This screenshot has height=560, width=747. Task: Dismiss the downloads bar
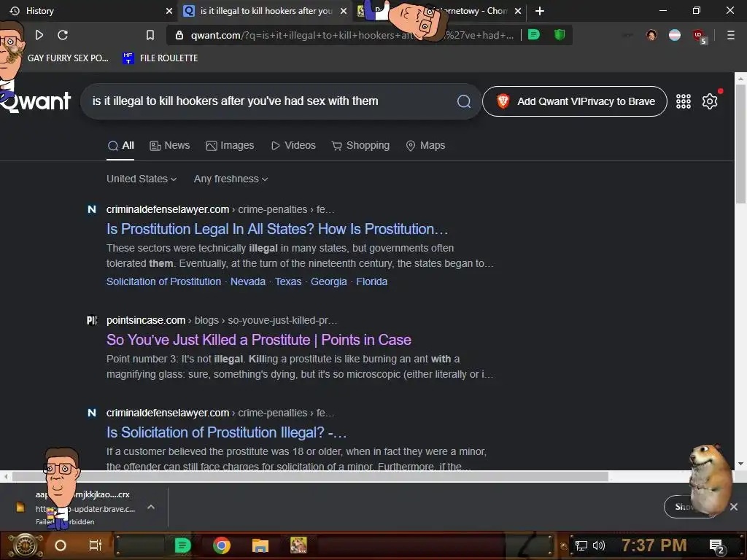[734, 507]
